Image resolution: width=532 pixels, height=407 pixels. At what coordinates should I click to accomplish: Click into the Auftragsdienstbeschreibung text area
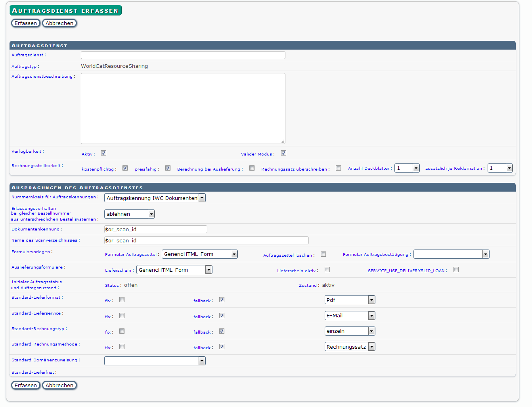183,108
